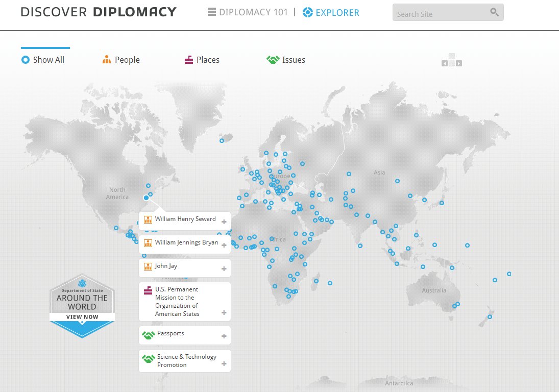Click the maroon Places building icon
The width and height of the screenshot is (559, 392).
coord(188,60)
